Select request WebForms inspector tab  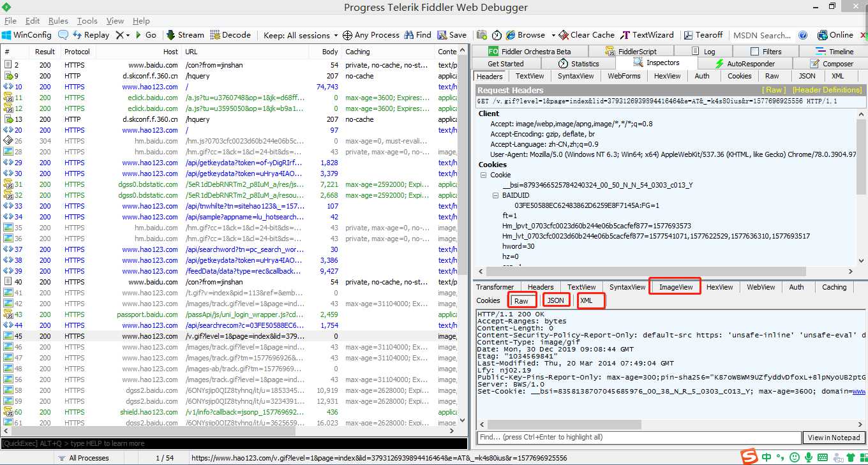tap(624, 76)
